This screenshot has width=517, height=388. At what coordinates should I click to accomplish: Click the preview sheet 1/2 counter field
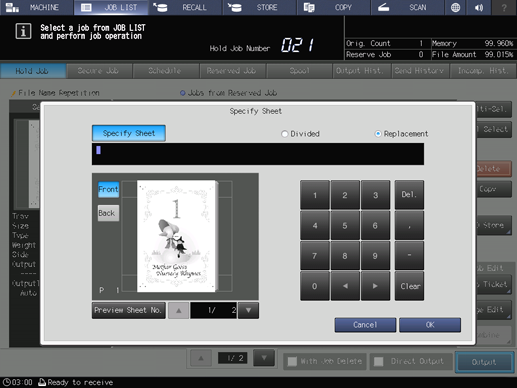(213, 310)
